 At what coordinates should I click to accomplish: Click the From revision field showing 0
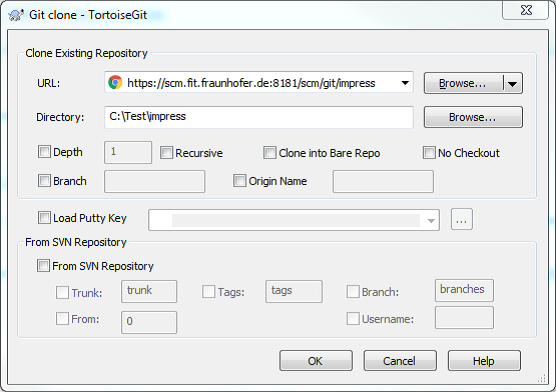pyautogui.click(x=149, y=322)
